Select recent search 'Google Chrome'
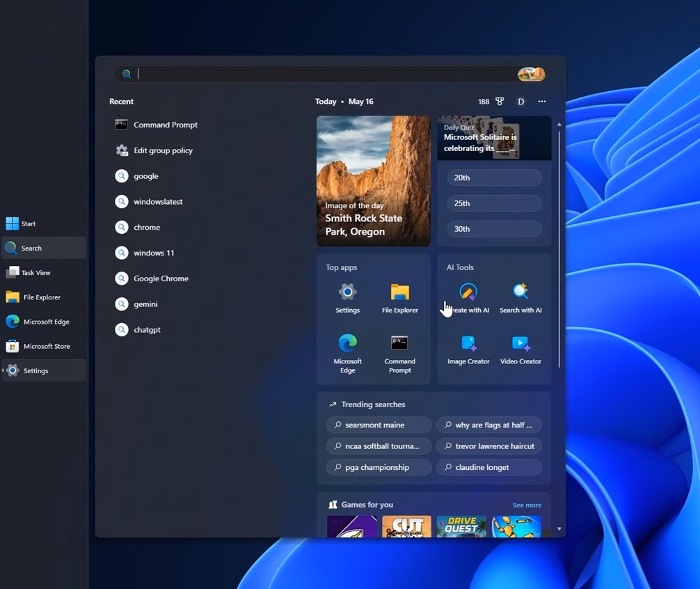The height and width of the screenshot is (589, 700). [152, 278]
